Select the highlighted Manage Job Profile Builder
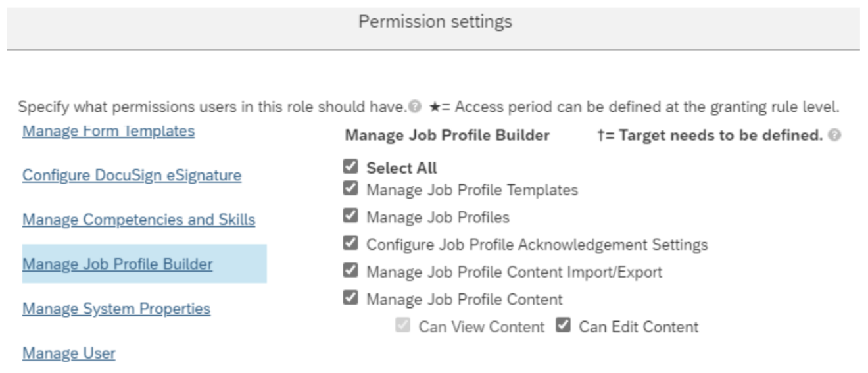This screenshot has width=868, height=373. (144, 264)
